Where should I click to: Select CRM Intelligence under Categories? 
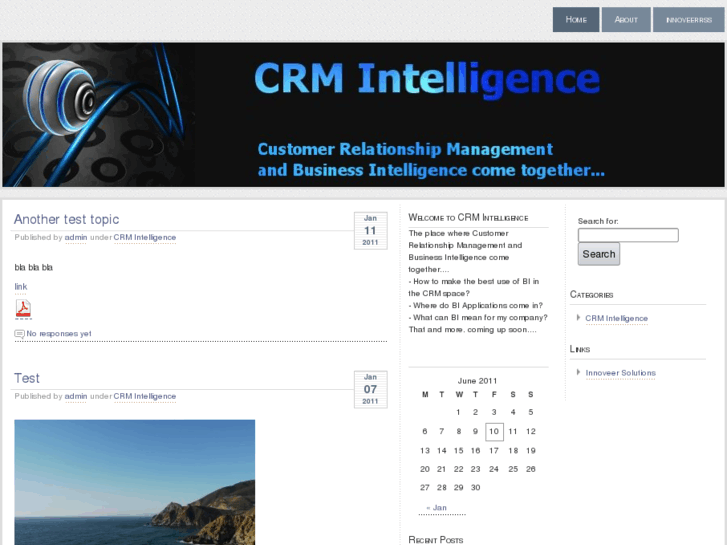(x=616, y=319)
